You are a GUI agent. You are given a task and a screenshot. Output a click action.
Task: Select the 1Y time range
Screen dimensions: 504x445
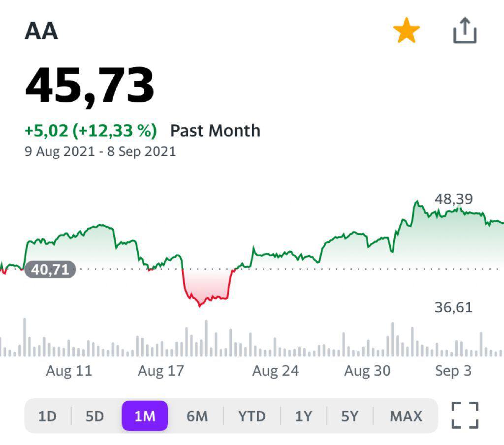[304, 416]
